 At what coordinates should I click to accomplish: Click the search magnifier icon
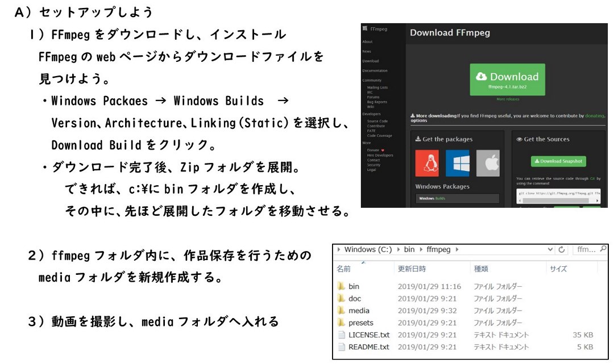[x=603, y=249]
